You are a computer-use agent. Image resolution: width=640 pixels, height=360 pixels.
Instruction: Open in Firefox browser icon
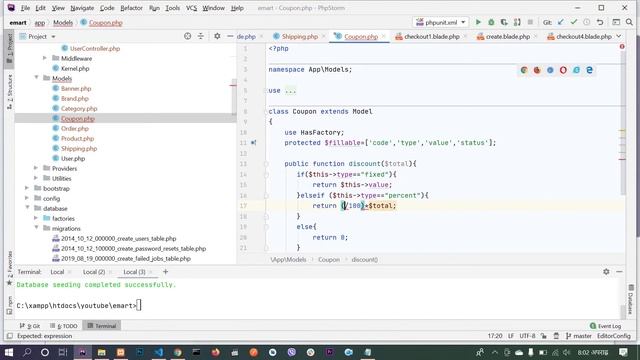point(537,70)
